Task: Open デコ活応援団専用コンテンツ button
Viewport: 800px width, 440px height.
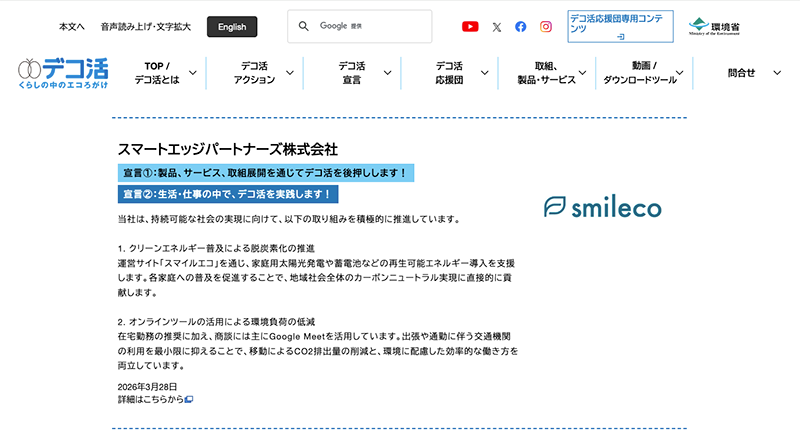Action: [620, 27]
